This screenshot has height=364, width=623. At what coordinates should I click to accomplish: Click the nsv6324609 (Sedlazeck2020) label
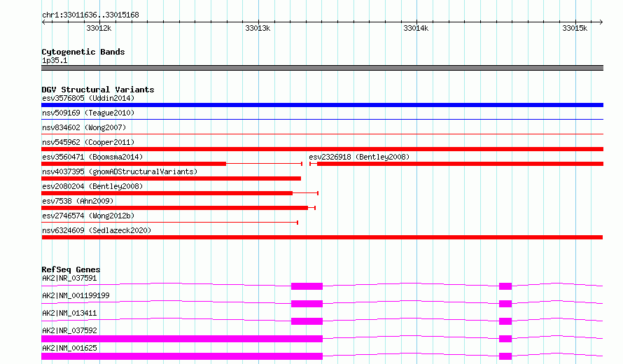[x=97, y=230]
